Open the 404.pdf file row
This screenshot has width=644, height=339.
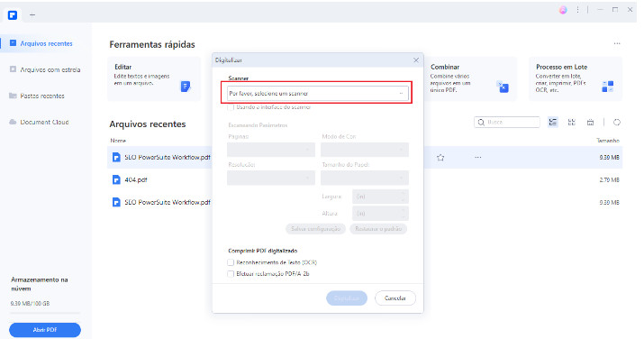click(365, 179)
